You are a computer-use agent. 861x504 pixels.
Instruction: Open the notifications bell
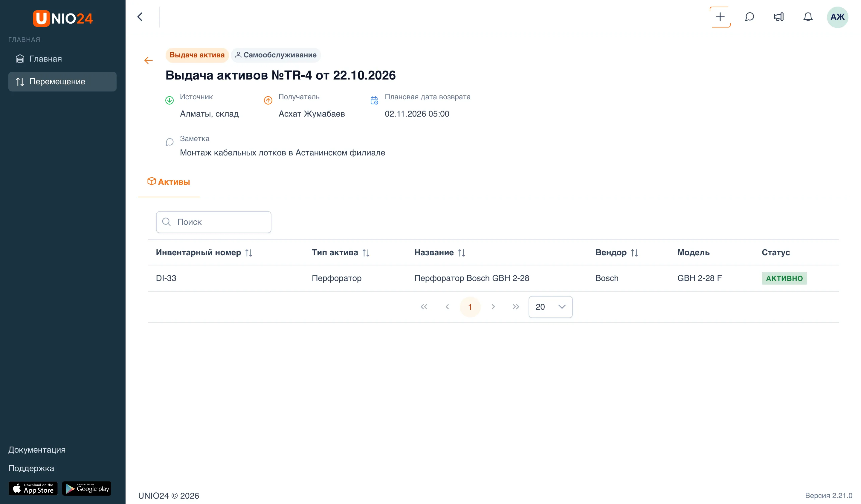click(808, 17)
